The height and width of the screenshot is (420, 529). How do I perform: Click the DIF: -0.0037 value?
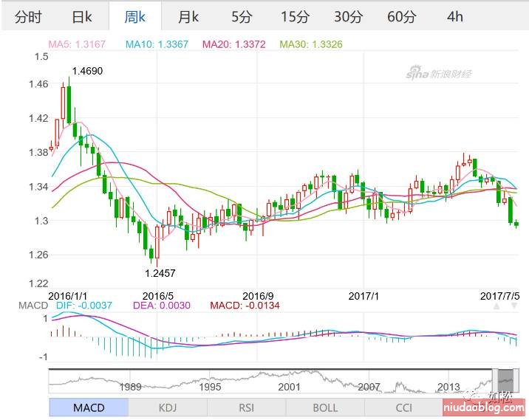click(83, 306)
